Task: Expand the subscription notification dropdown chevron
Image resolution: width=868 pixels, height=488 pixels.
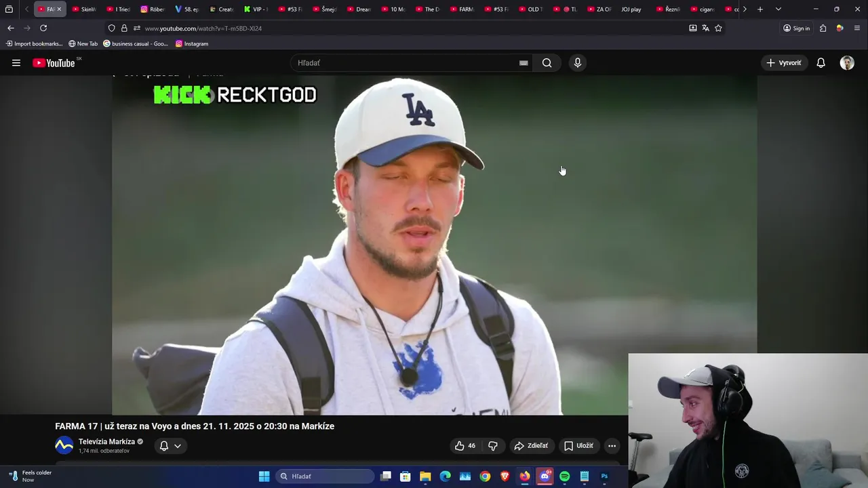Action: (x=178, y=446)
